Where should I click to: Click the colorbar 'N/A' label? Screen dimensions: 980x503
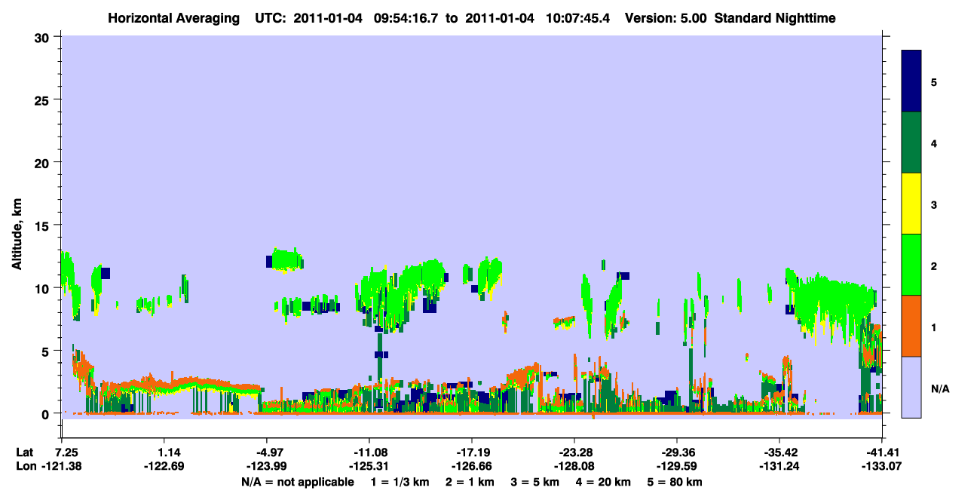[939, 388]
